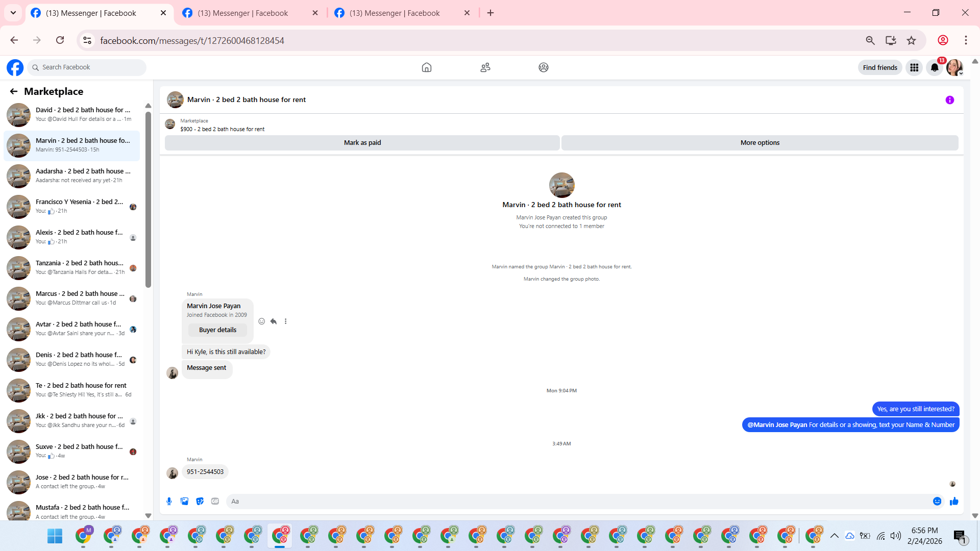Open the Facebook apps grid menu
The image size is (980, 551).
coord(914,67)
